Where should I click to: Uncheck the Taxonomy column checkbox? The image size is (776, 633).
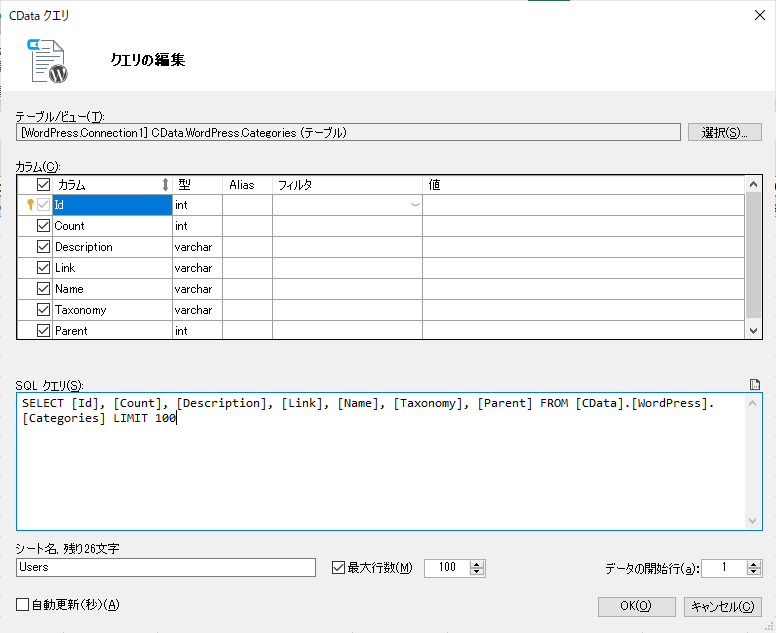pyautogui.click(x=44, y=310)
